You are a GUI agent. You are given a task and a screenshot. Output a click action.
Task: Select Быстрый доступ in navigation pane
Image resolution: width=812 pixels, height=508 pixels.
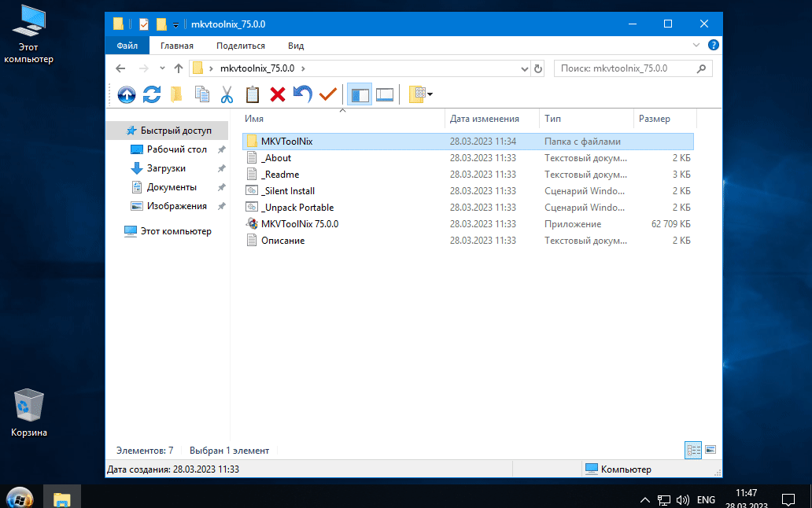(x=169, y=131)
